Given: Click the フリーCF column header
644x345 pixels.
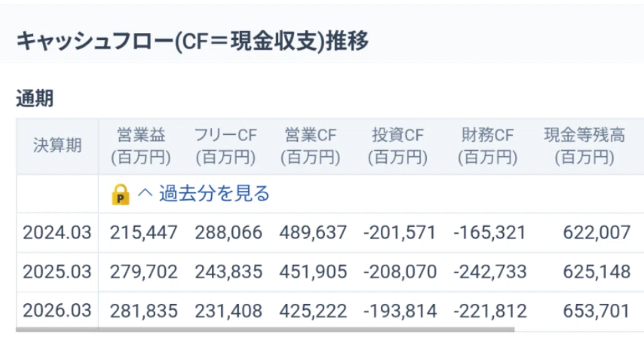Looking at the screenshot, I should pos(226,146).
